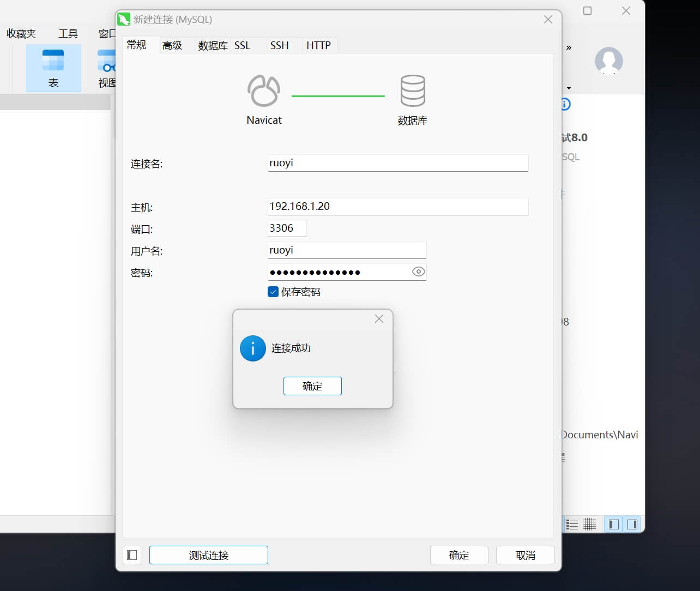
Task: Maximize the main Navicat window
Action: coord(587,11)
